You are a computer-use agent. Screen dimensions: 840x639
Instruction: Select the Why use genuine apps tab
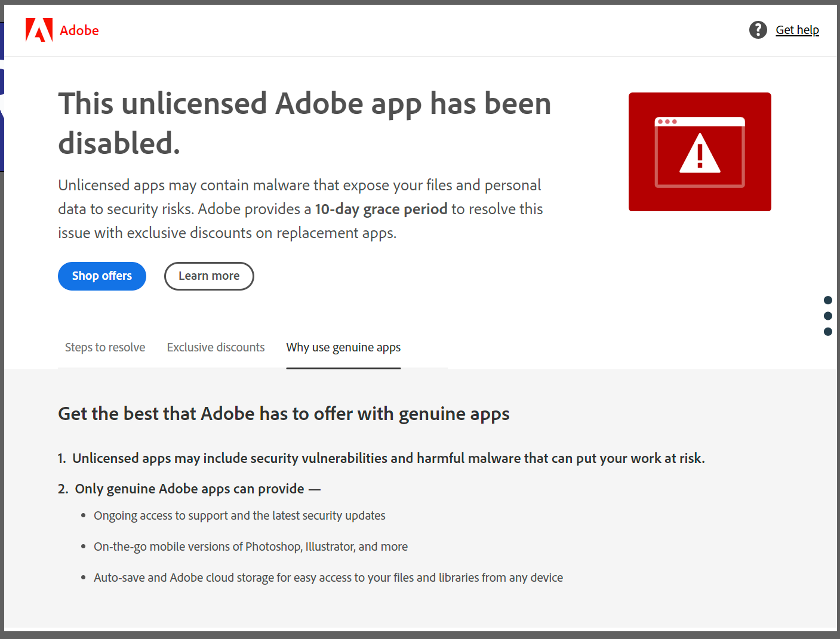[x=343, y=347]
